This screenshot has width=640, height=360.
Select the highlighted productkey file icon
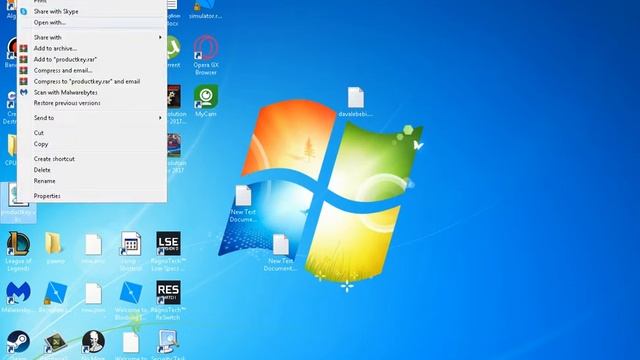(18, 202)
